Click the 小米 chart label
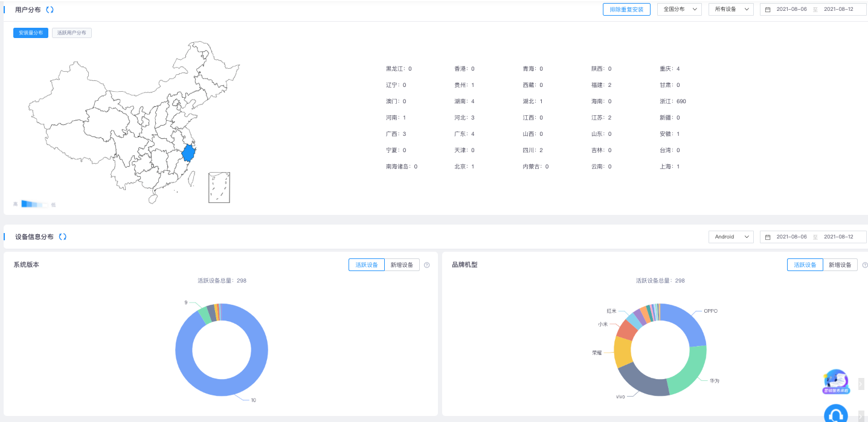868x422 pixels. tap(603, 324)
